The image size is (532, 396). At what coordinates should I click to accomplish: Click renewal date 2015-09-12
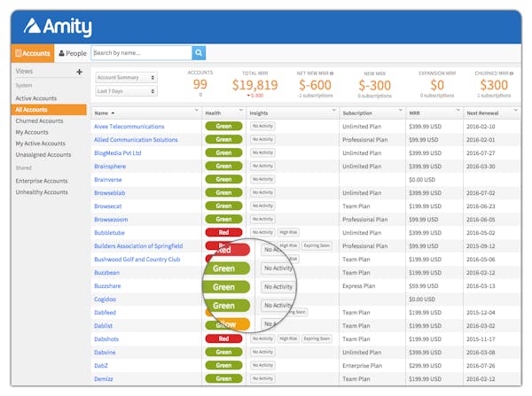(481, 246)
